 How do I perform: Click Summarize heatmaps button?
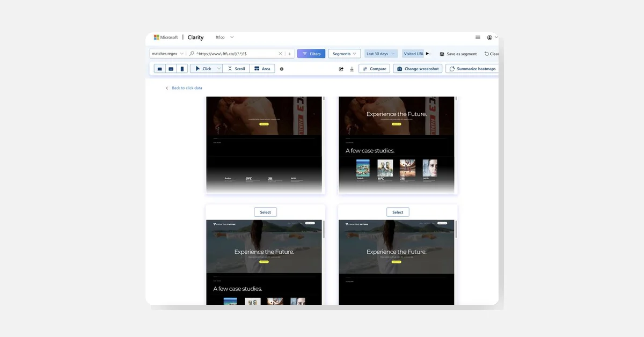point(472,69)
